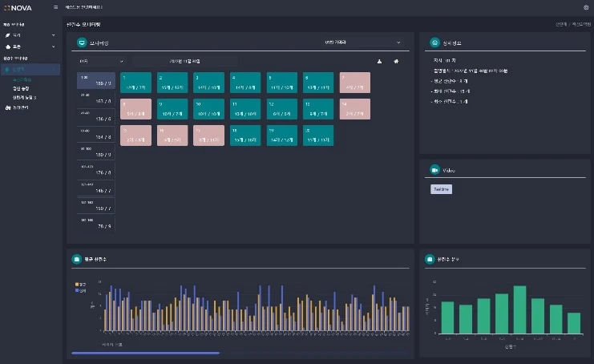Click the icon of the distribution chart panel
This screenshot has height=364, width=594.
click(x=430, y=259)
